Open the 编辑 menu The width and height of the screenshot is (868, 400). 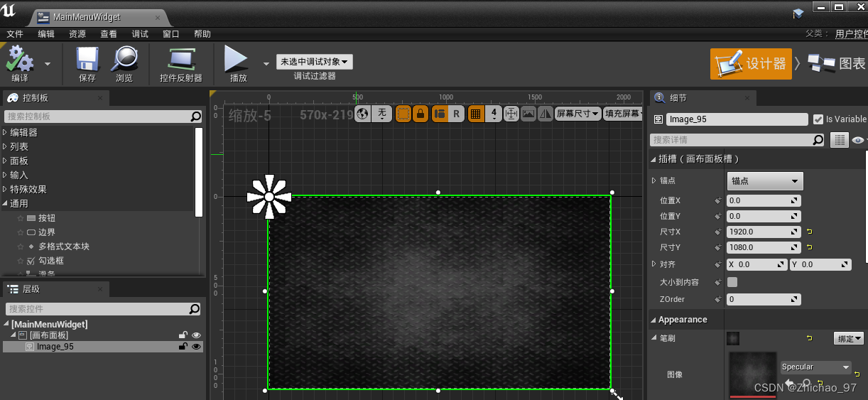pyautogui.click(x=46, y=34)
